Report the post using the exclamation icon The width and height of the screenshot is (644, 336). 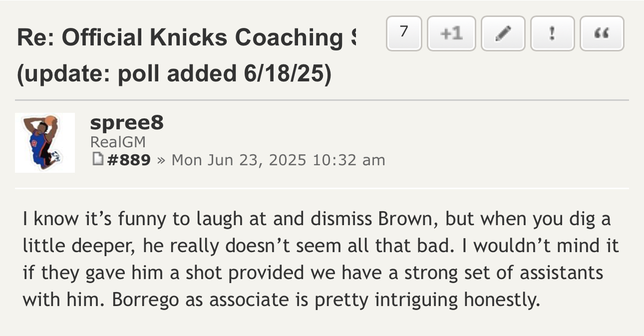click(x=552, y=33)
